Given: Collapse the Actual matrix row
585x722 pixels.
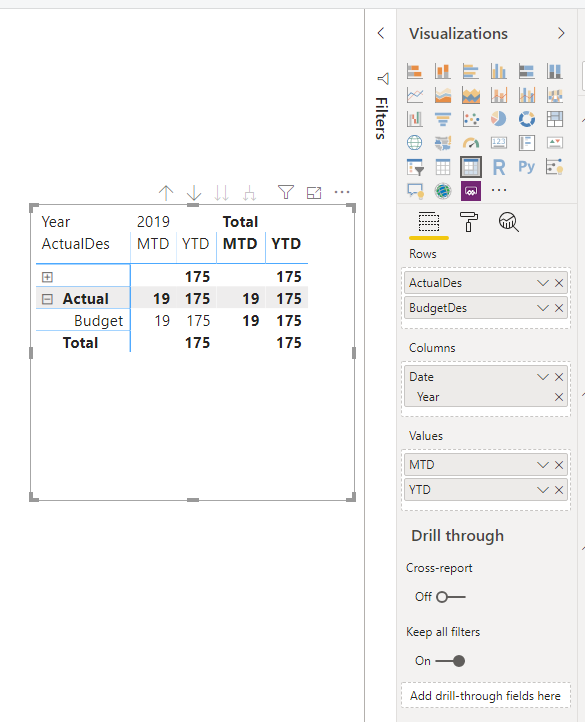Looking at the screenshot, I should (x=47, y=299).
